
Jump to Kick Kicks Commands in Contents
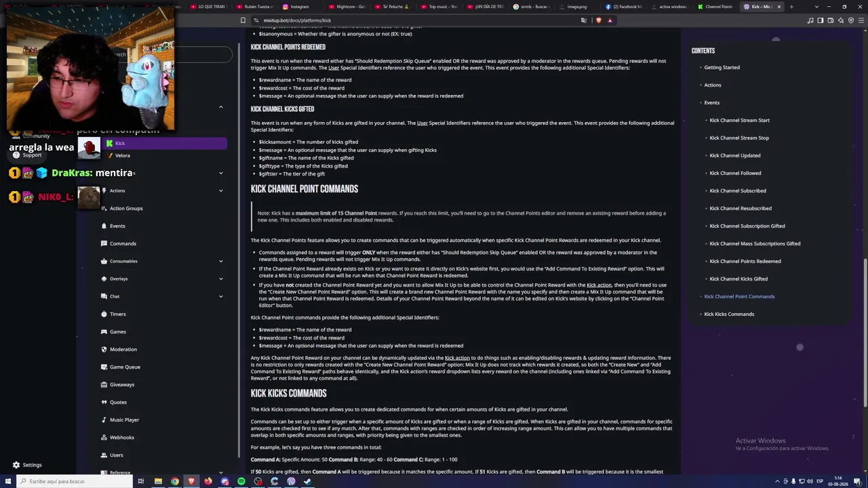pos(729,314)
